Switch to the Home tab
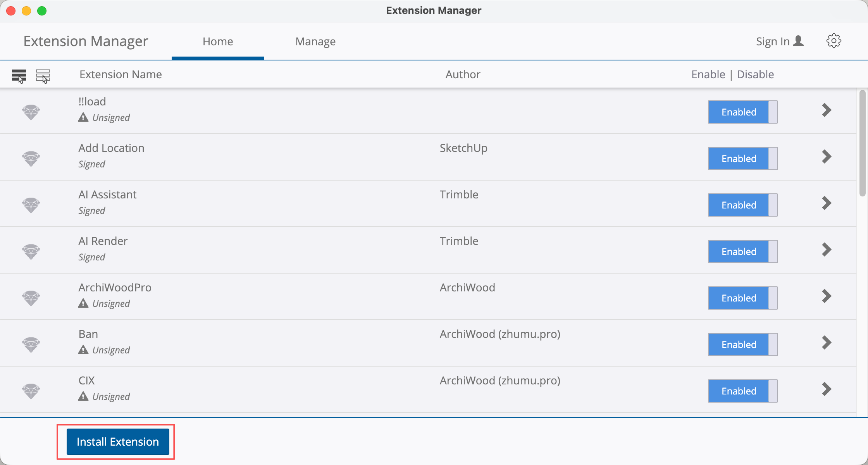868x465 pixels. click(218, 41)
